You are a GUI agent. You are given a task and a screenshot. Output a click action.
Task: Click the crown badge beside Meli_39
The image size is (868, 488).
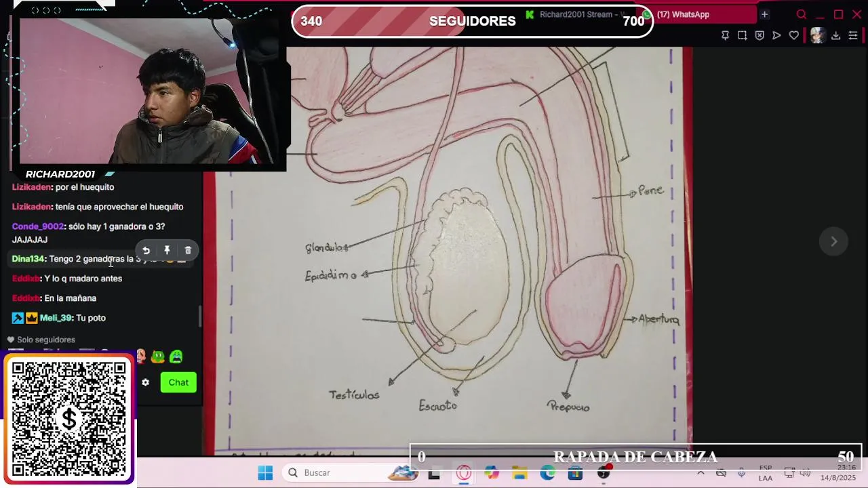[31, 318]
